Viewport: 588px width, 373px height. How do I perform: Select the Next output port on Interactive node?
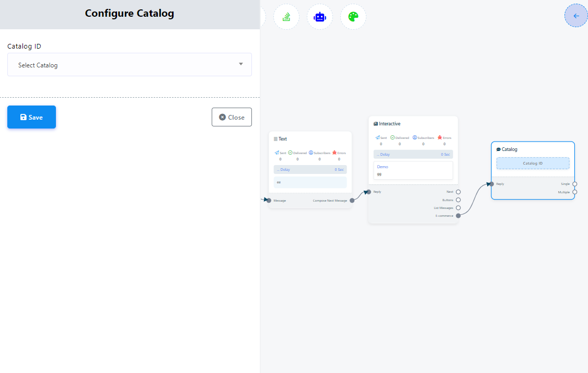tap(458, 192)
